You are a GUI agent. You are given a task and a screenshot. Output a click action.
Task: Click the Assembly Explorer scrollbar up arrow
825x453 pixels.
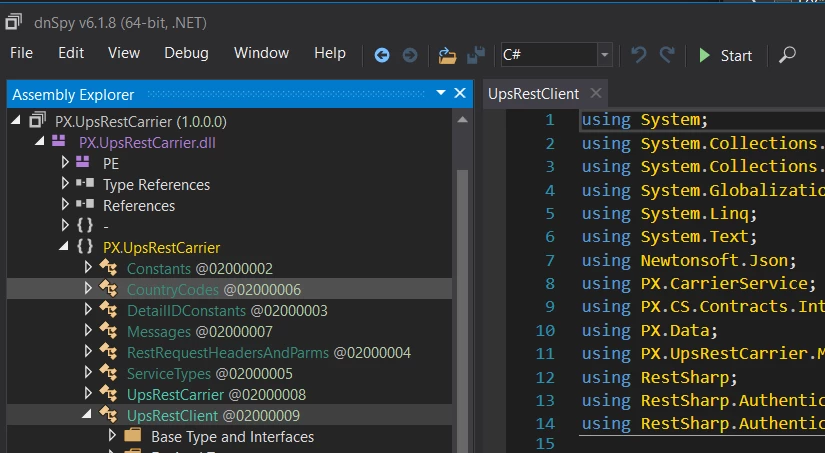462,120
